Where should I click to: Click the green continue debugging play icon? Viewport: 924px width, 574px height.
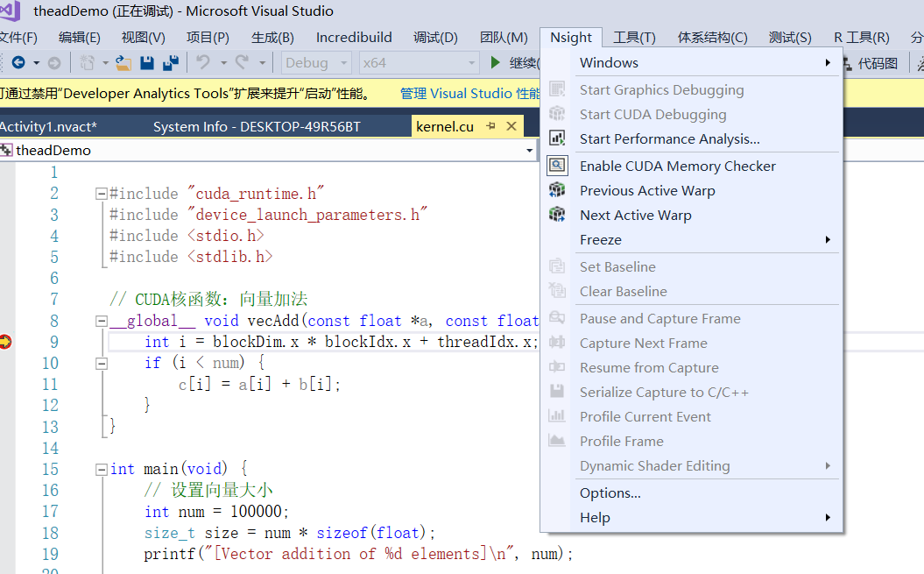tap(496, 62)
